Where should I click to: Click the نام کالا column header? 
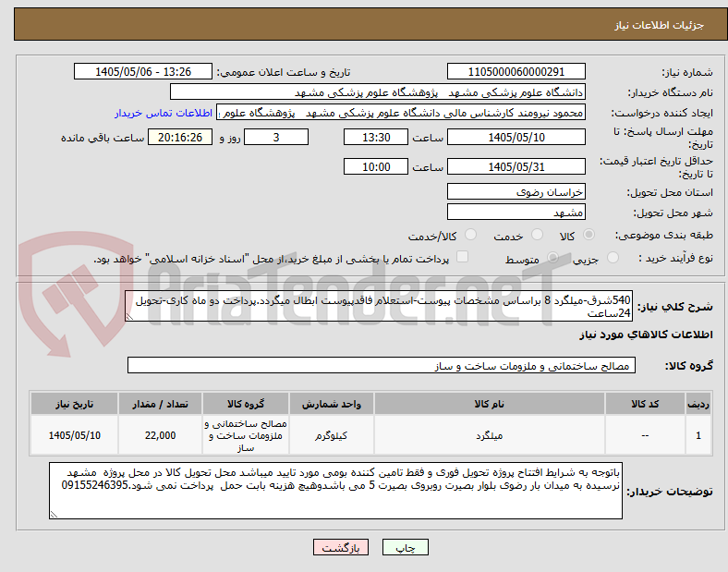click(490, 404)
